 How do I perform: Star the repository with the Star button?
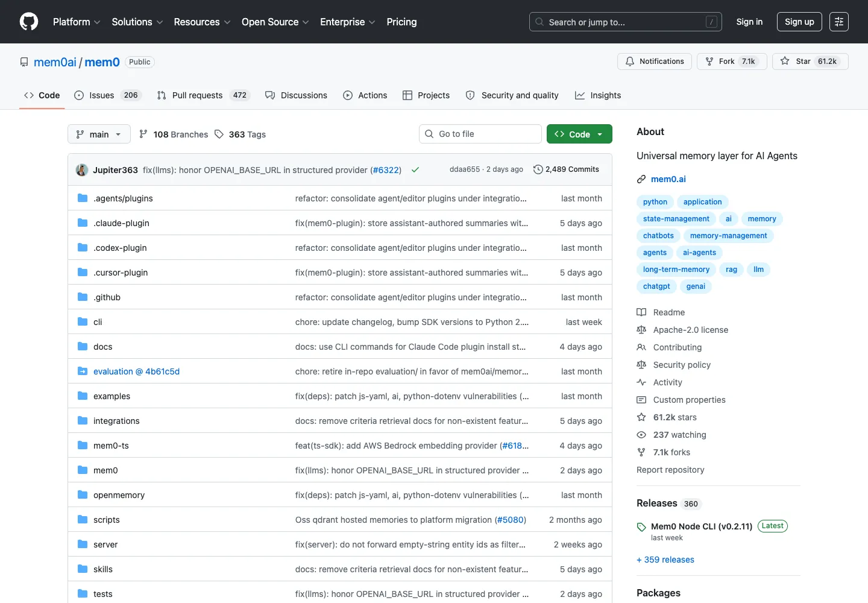tap(810, 62)
